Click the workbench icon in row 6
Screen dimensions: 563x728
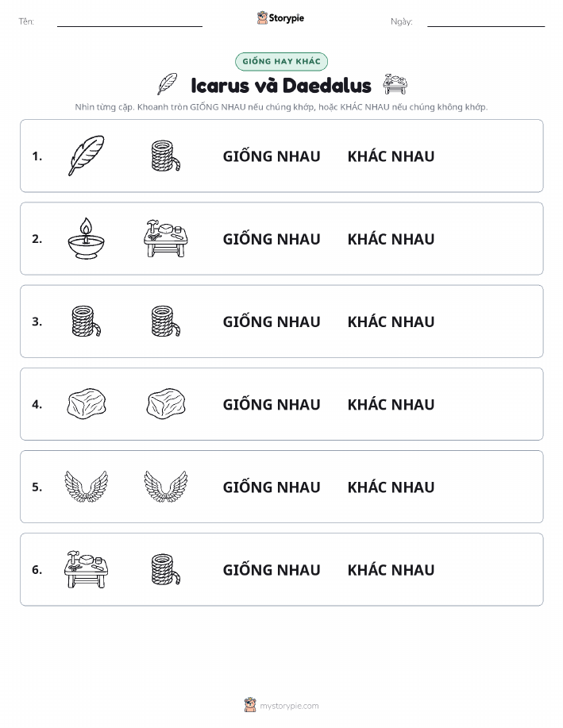[87, 569]
